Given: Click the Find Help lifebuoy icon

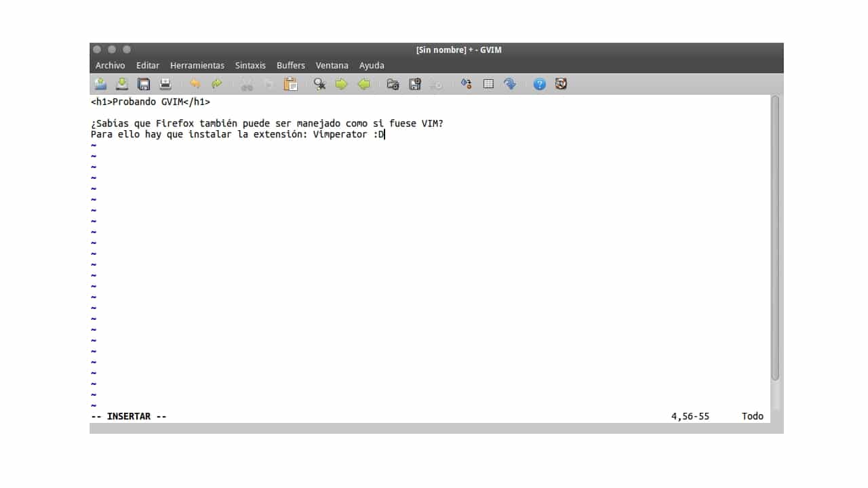Looking at the screenshot, I should [561, 84].
